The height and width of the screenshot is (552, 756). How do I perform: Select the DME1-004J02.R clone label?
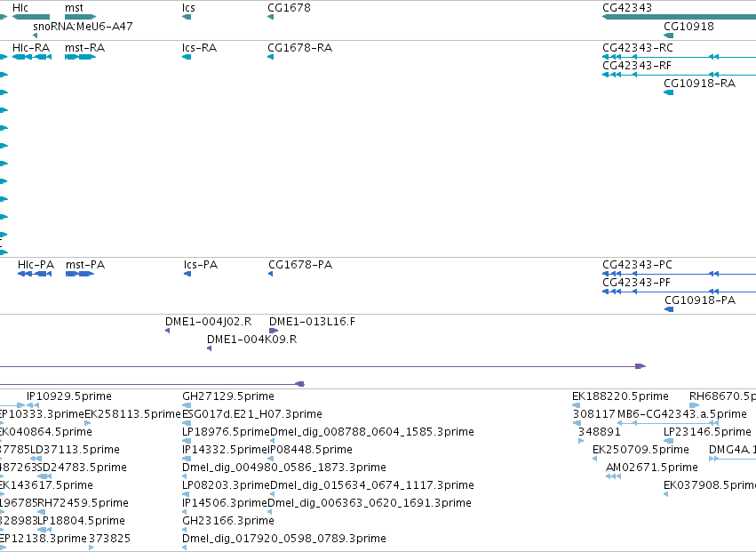tap(208, 322)
